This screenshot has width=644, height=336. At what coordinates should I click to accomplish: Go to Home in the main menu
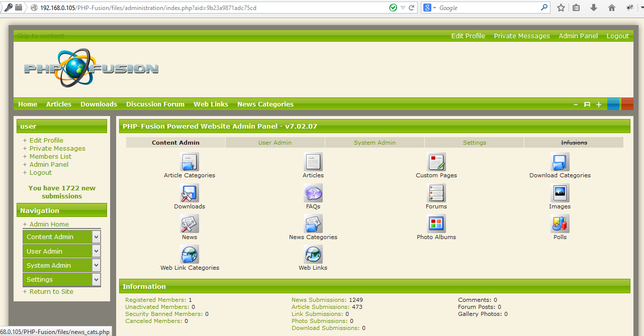point(28,104)
